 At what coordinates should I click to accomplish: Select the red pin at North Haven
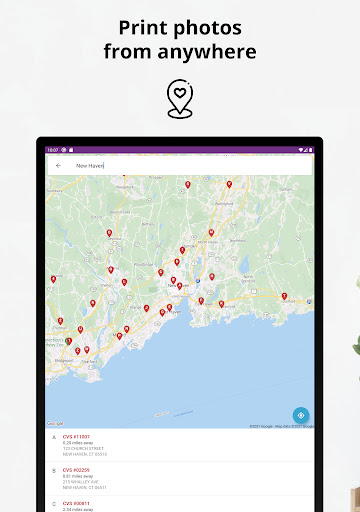tap(211, 232)
